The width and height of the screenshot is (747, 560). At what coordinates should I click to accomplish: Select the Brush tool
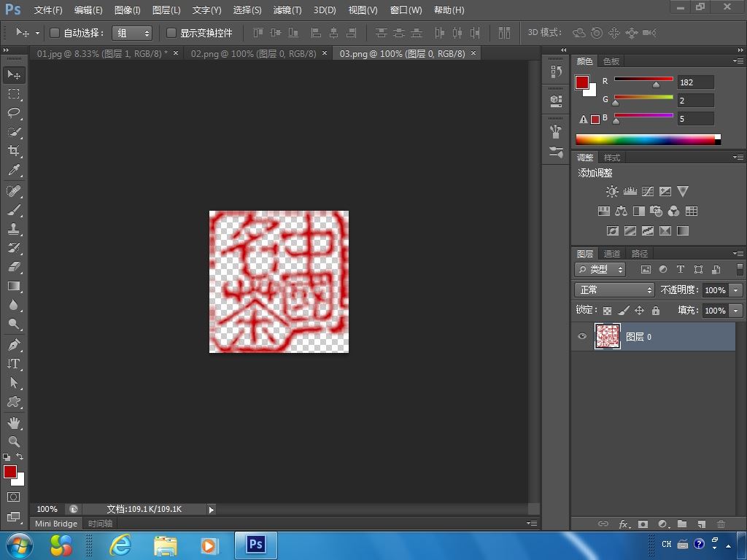(x=14, y=210)
